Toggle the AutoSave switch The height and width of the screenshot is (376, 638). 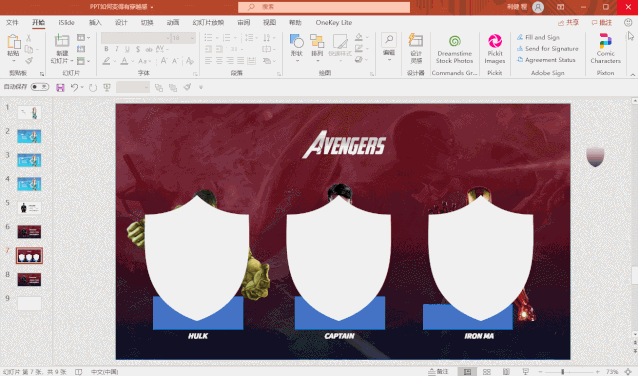coord(40,87)
